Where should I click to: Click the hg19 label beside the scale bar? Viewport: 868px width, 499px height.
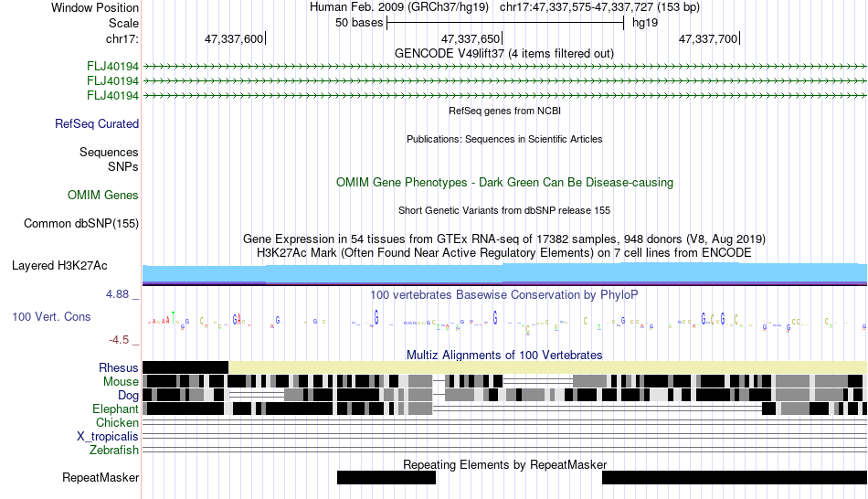(x=645, y=23)
